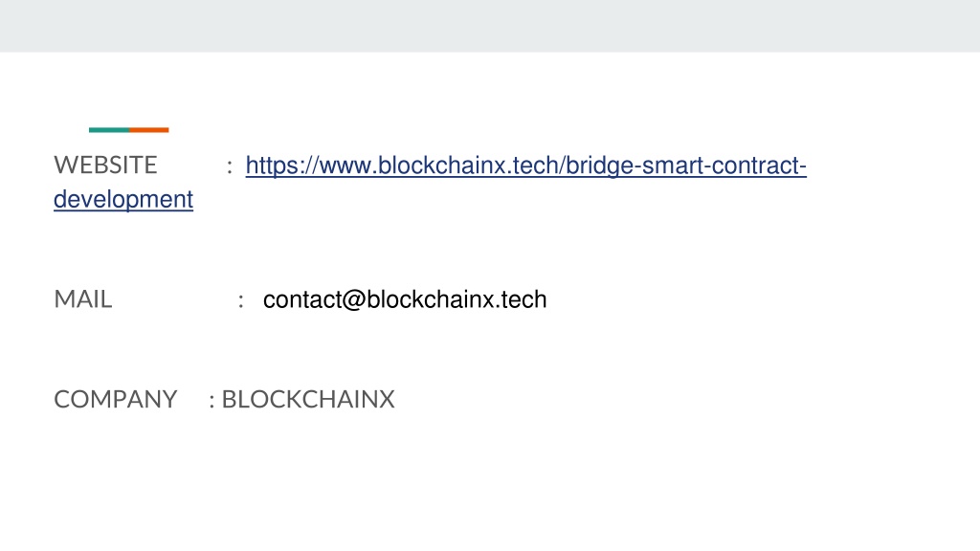The image size is (980, 551).
Task: Click the contact@blockchainx.tech email address
Action: [x=405, y=299]
